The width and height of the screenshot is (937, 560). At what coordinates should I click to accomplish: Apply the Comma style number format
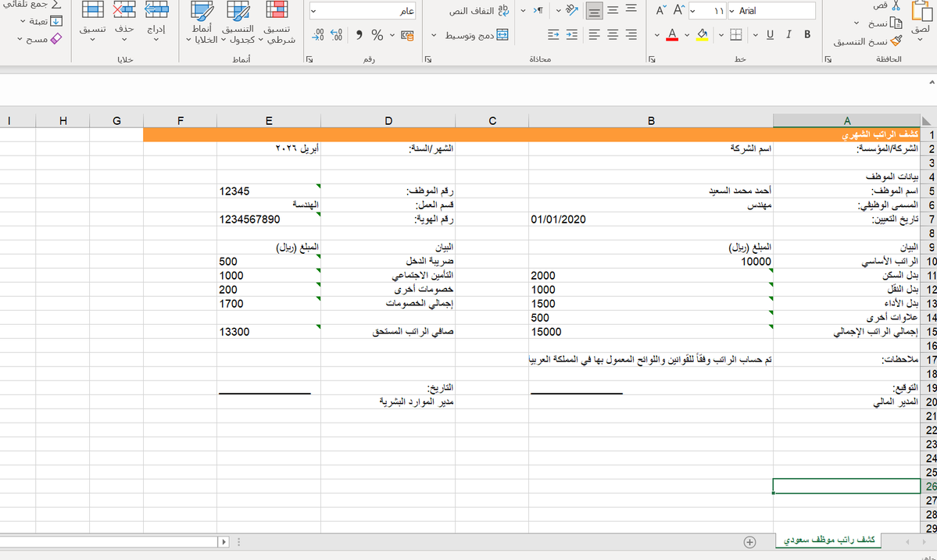[359, 35]
